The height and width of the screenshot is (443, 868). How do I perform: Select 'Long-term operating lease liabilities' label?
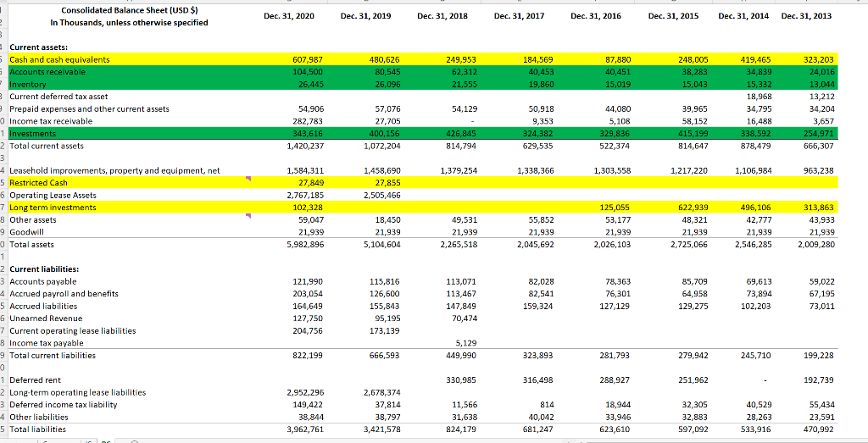(77, 393)
